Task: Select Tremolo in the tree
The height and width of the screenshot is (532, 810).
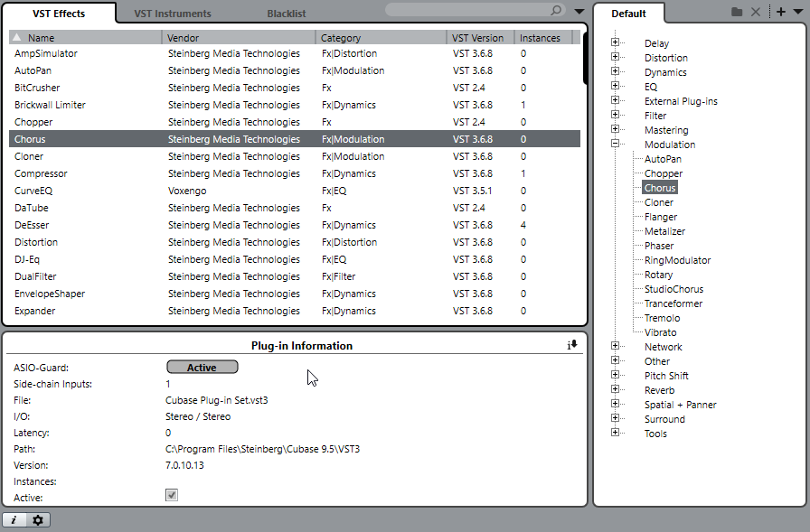Action: 663,318
